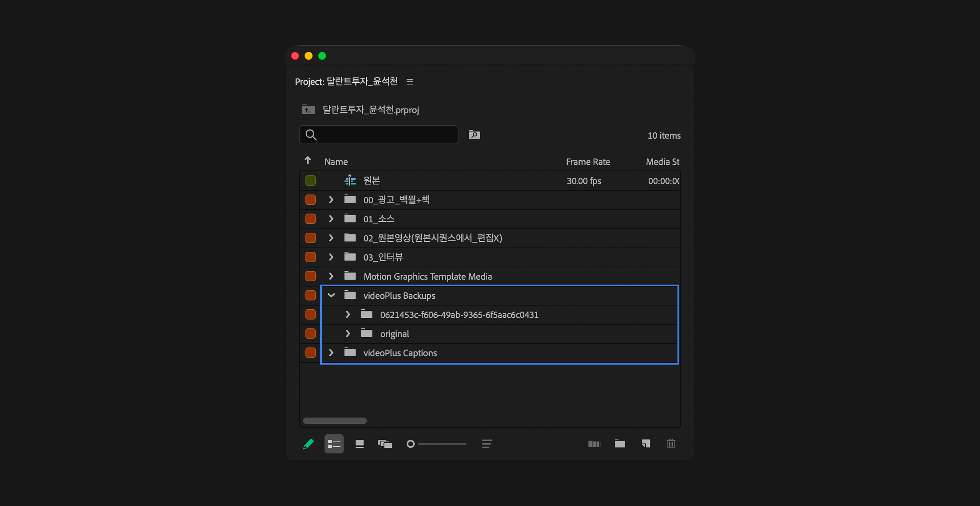Click the green label swatch of 원본

point(310,180)
